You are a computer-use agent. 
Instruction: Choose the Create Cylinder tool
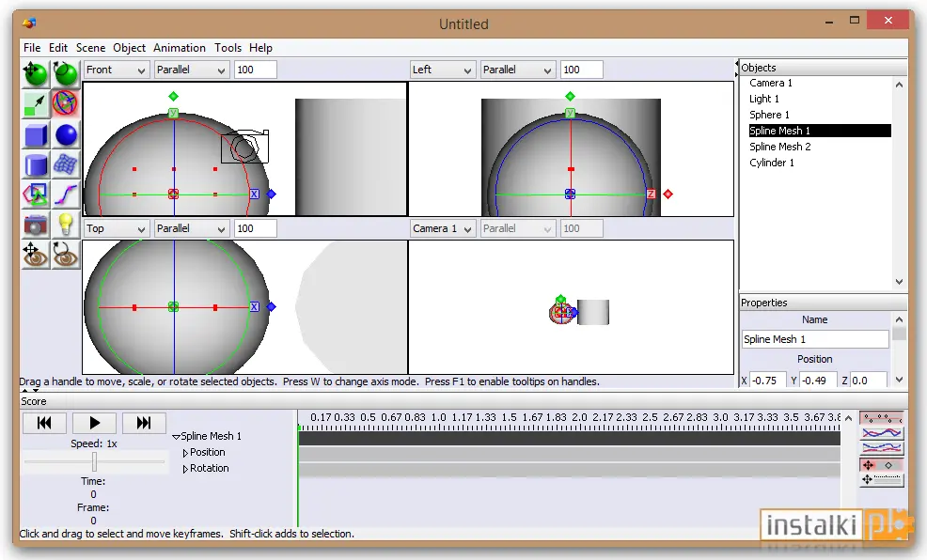(36, 164)
